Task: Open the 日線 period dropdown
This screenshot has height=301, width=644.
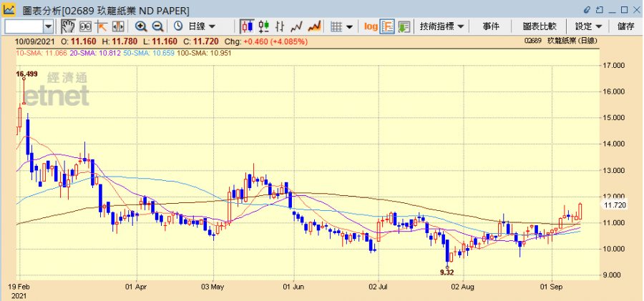Action: (201, 26)
